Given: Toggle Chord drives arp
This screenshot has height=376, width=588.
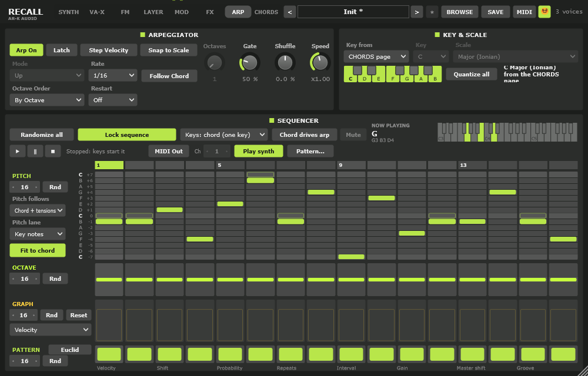Looking at the screenshot, I should pos(304,135).
